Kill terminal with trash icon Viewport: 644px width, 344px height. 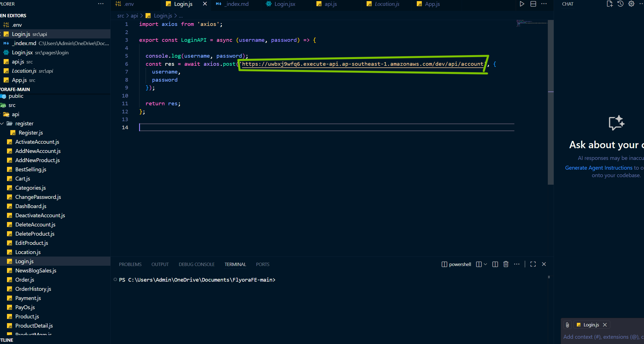[506, 264]
